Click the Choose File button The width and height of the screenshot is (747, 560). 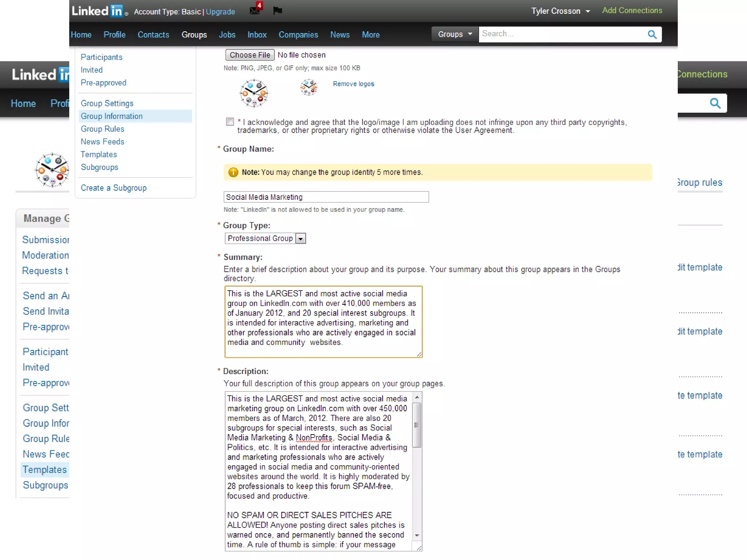point(250,55)
